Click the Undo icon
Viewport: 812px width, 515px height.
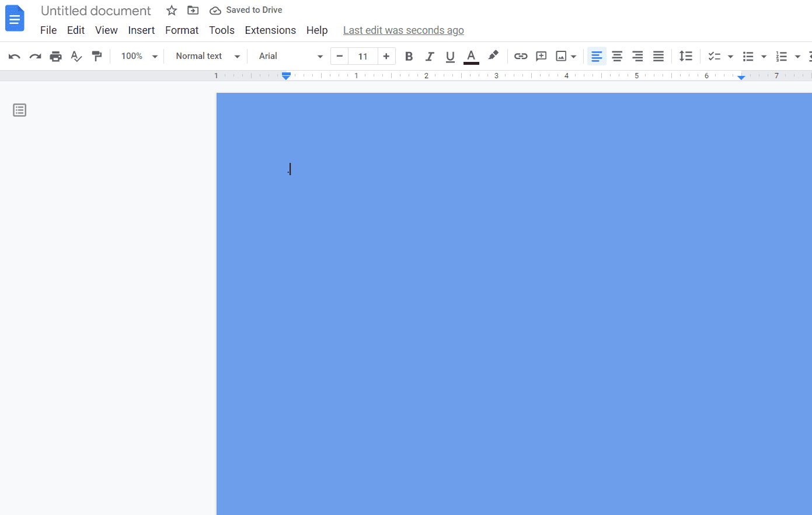14,56
